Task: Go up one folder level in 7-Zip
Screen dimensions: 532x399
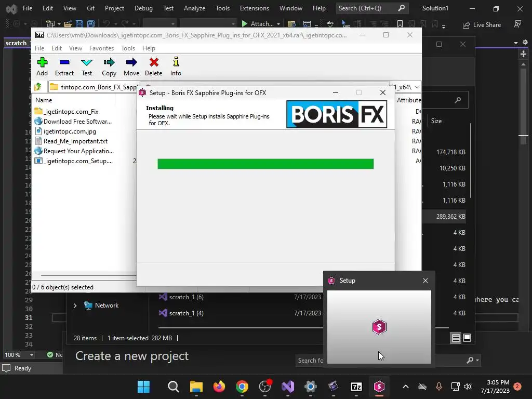Action: click(38, 87)
